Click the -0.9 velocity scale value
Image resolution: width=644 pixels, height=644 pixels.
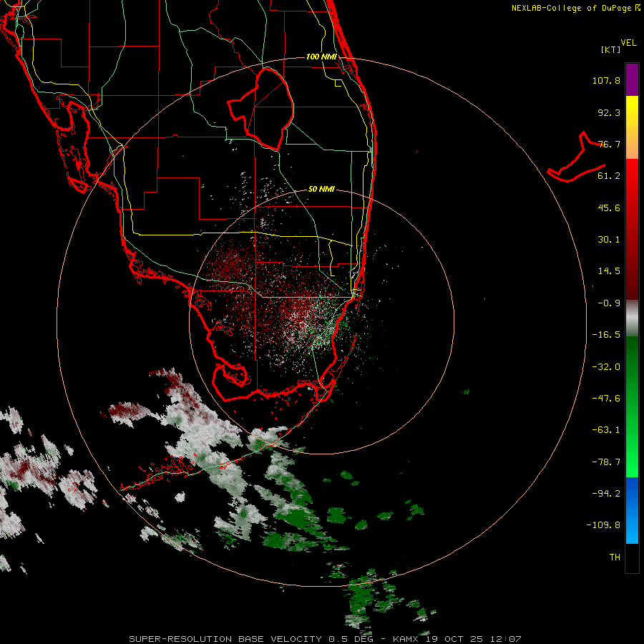(609, 303)
